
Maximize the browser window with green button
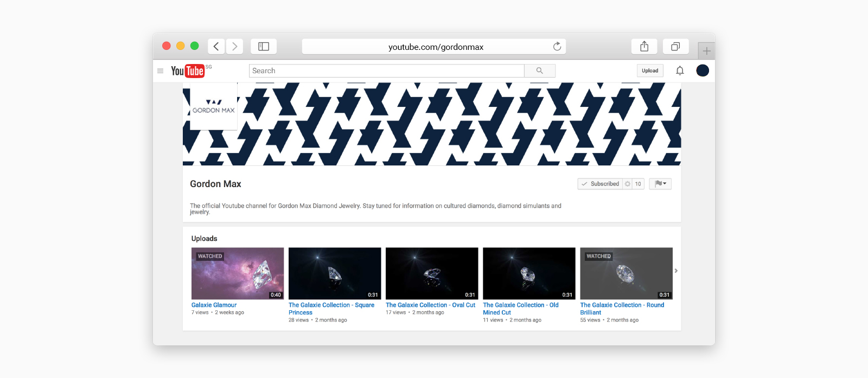[x=195, y=46]
